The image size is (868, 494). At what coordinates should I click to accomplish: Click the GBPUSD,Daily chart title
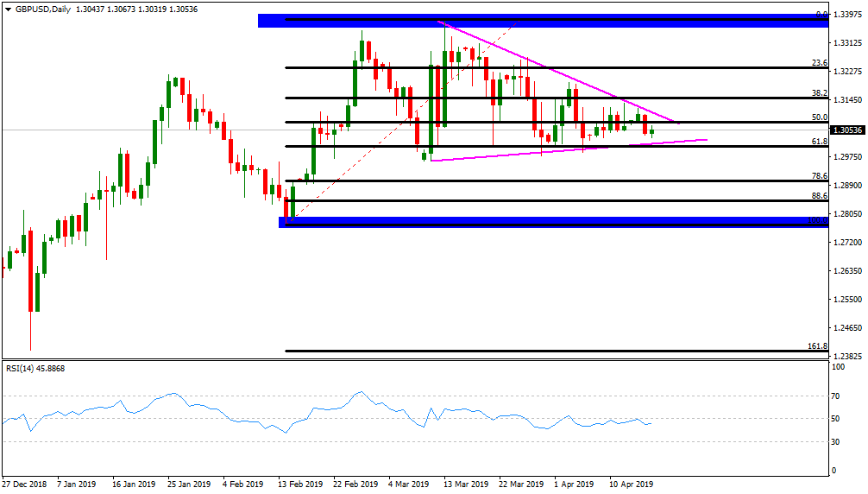pyautogui.click(x=43, y=9)
